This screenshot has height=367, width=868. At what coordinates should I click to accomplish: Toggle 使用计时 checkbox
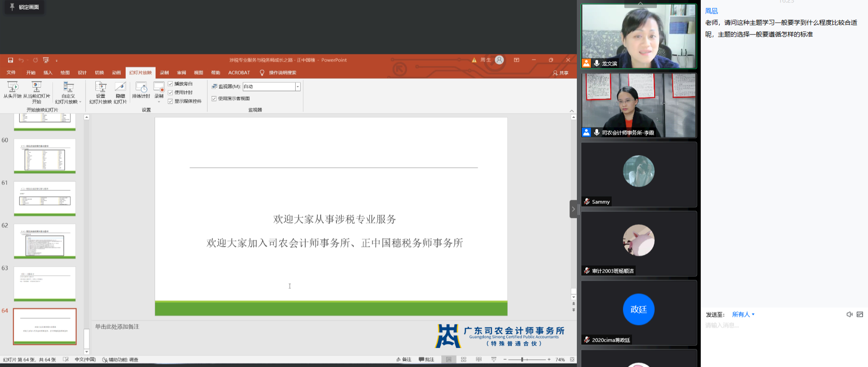170,93
